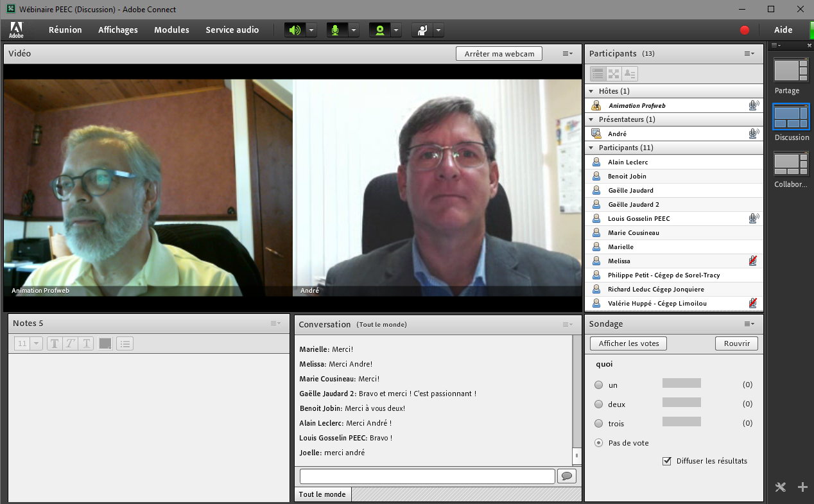Click the Notes text color swatch
Viewport: 814px width, 504px height.
click(105, 343)
